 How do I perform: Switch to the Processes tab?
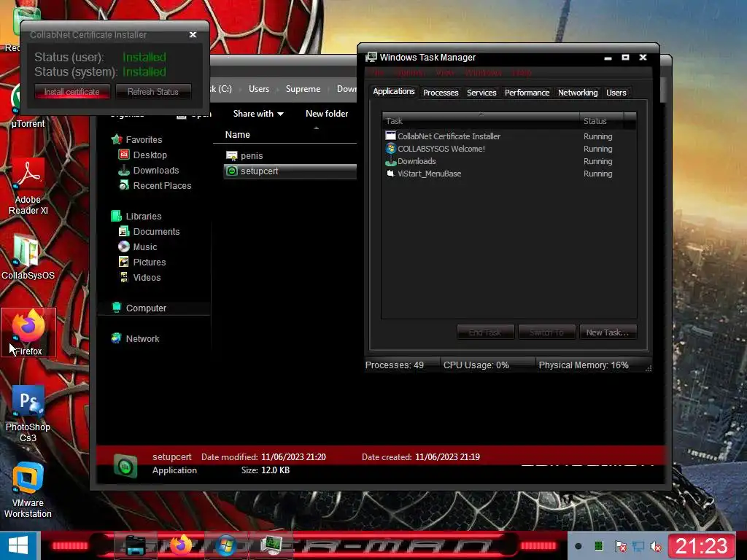point(441,93)
